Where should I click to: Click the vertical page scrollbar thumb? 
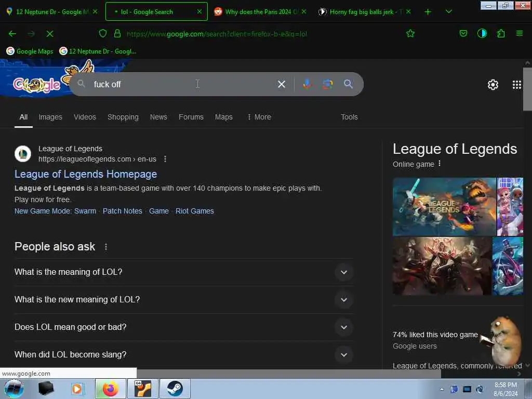pos(527,89)
